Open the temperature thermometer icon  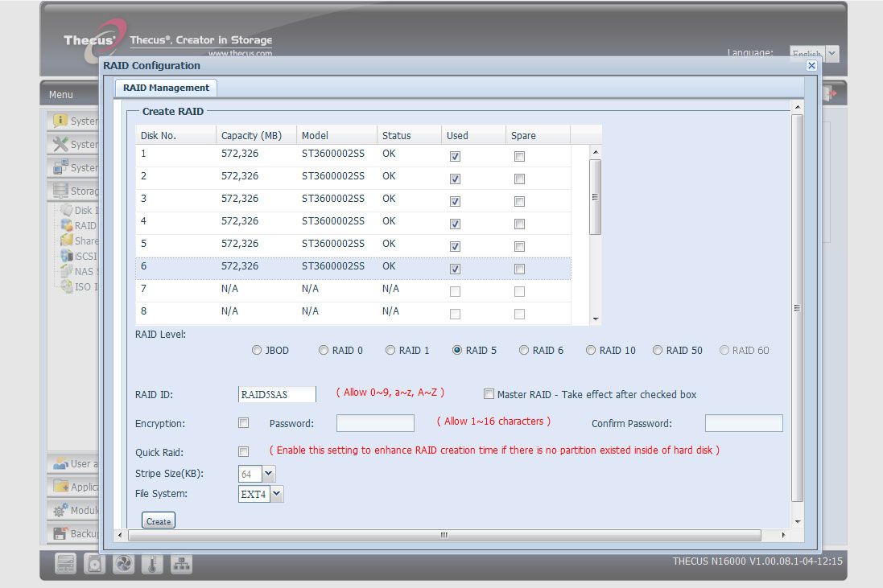(x=152, y=564)
